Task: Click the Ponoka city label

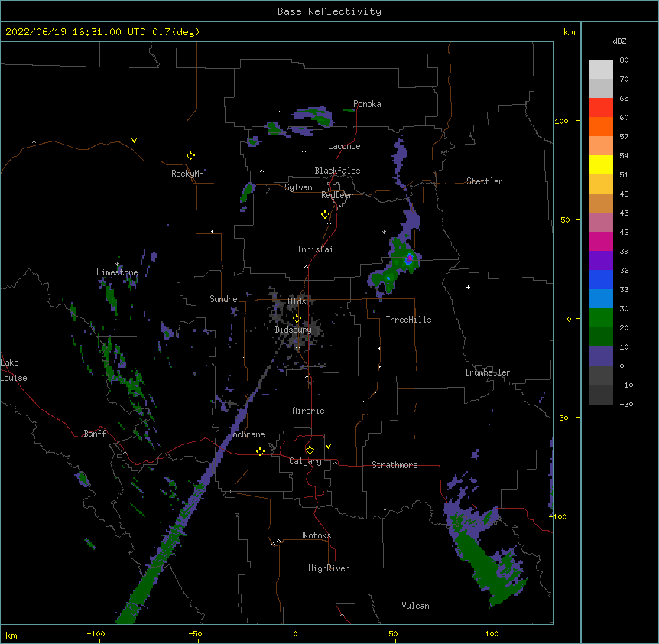Action: (367, 104)
